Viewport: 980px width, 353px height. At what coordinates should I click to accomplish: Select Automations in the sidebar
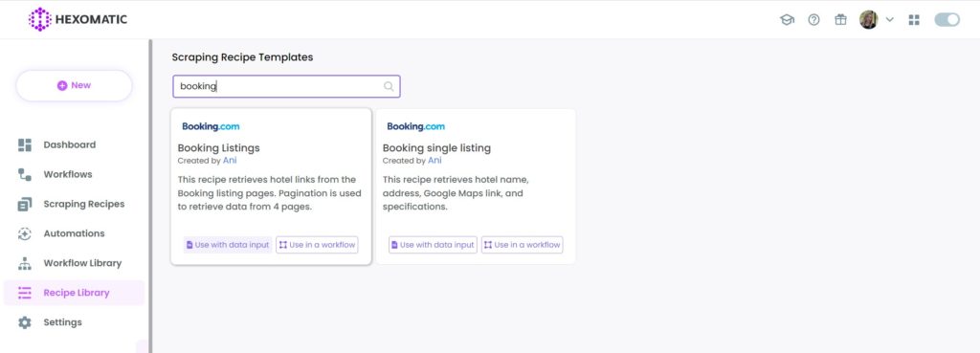click(74, 233)
